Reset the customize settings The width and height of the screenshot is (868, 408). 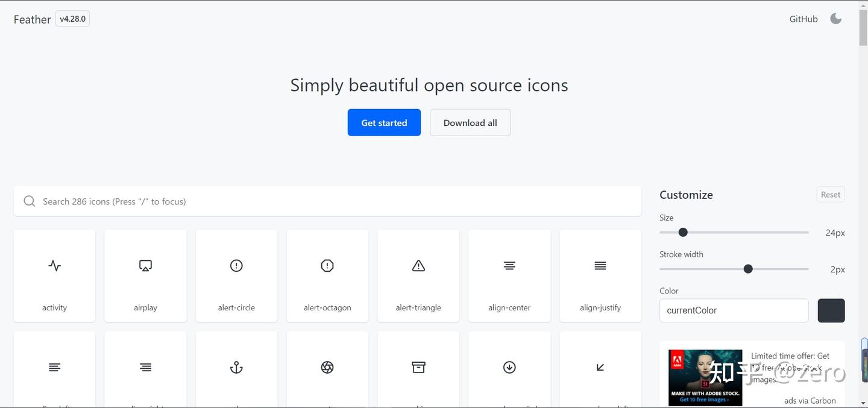click(x=831, y=195)
